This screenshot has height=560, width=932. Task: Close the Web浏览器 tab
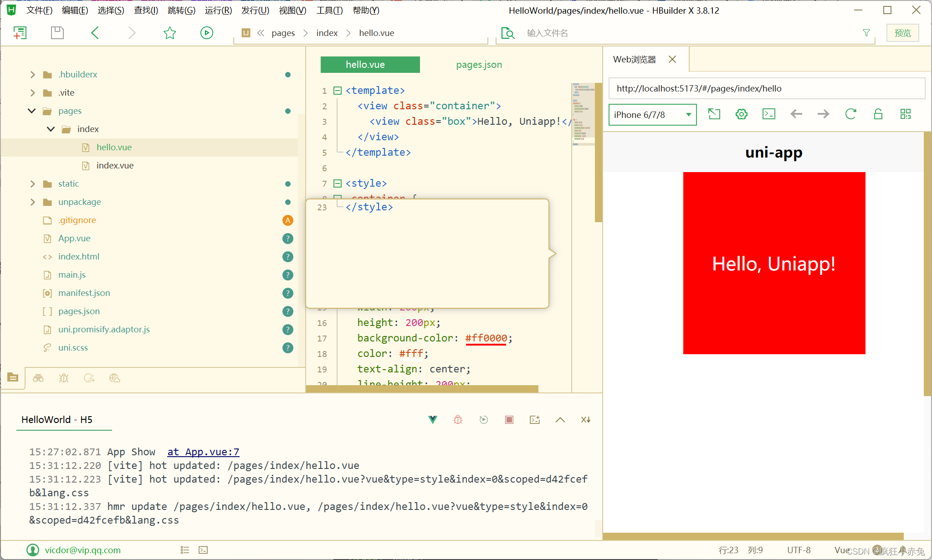coord(672,59)
